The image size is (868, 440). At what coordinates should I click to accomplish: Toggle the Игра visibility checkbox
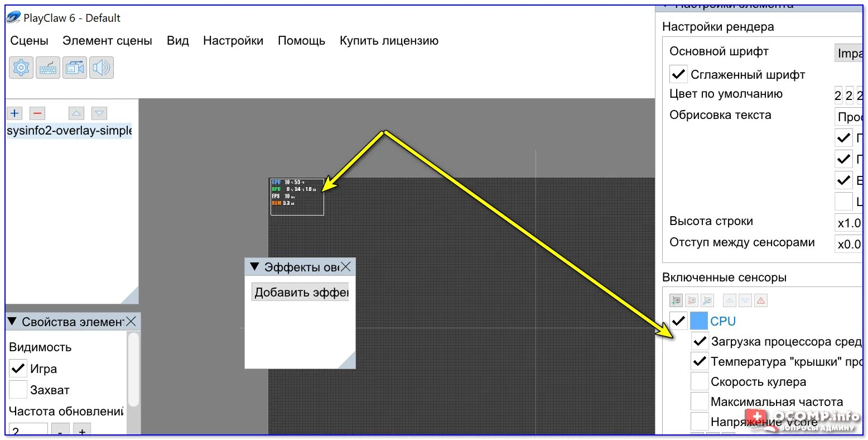[18, 369]
